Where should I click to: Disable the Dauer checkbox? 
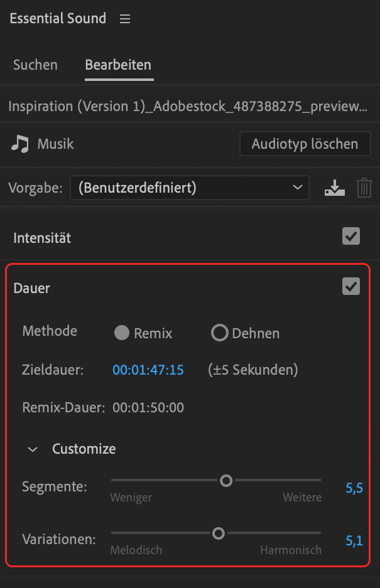pyautogui.click(x=350, y=286)
